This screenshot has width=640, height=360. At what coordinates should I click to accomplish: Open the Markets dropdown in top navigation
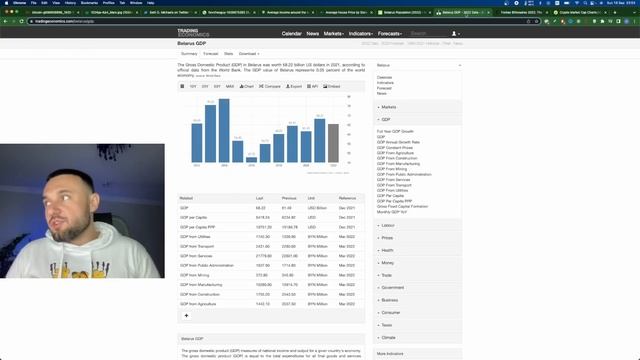pos(333,33)
